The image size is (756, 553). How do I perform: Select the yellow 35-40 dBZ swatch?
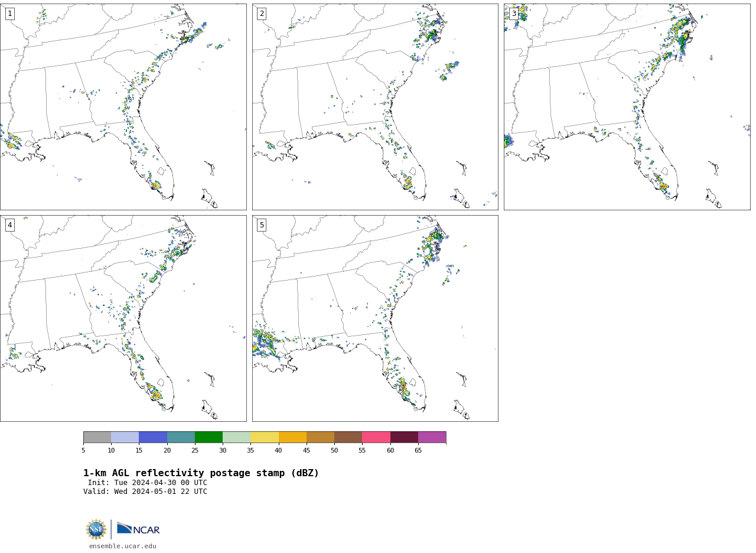tap(265, 437)
